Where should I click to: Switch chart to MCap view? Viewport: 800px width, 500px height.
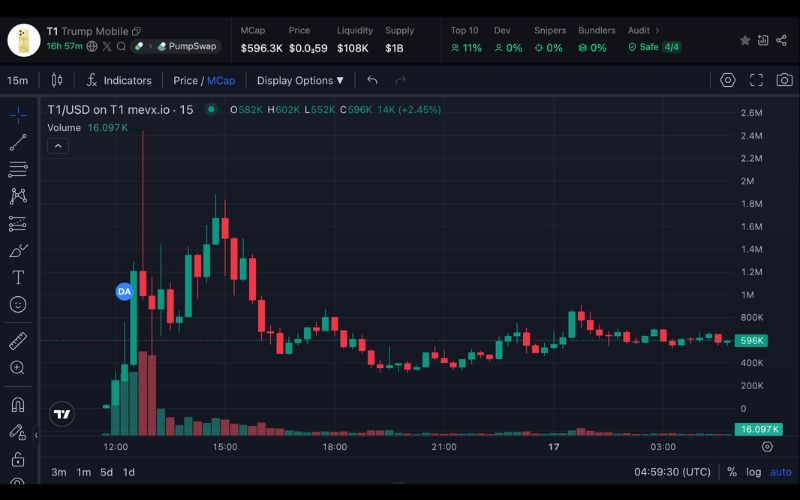click(221, 81)
